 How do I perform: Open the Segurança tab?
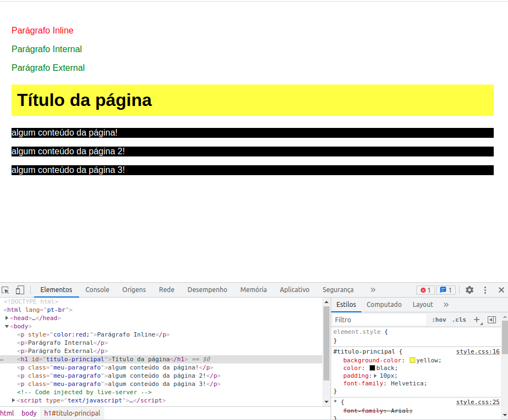click(338, 290)
